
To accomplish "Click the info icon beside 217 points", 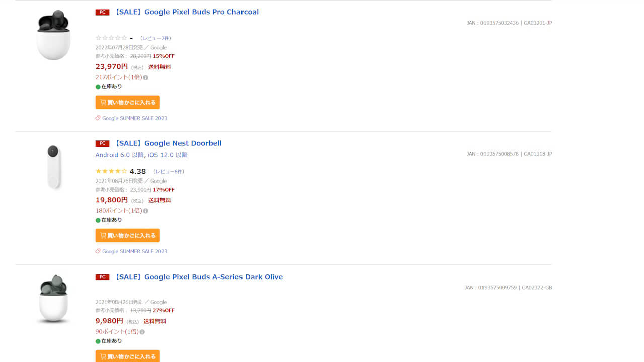I will tap(146, 78).
